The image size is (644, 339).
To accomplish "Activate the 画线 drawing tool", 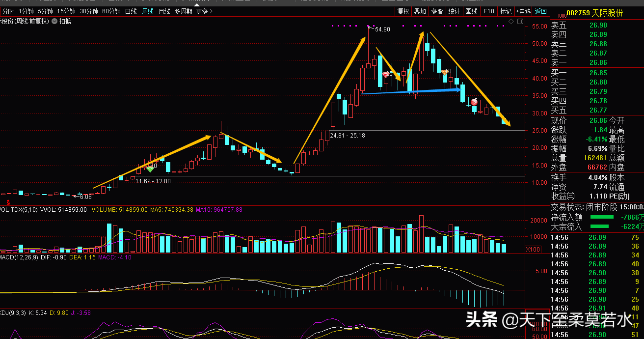I will (471, 11).
